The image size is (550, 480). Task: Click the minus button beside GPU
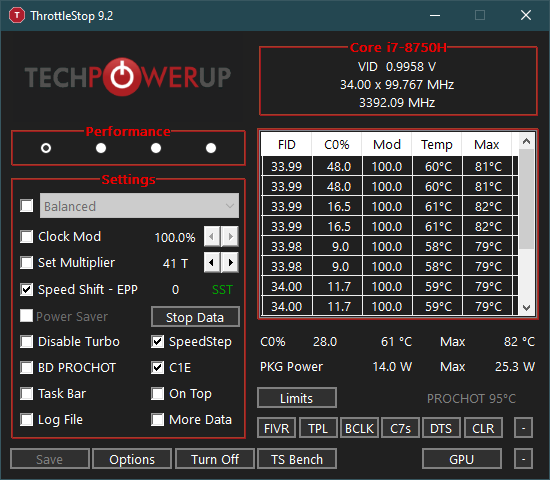523,459
